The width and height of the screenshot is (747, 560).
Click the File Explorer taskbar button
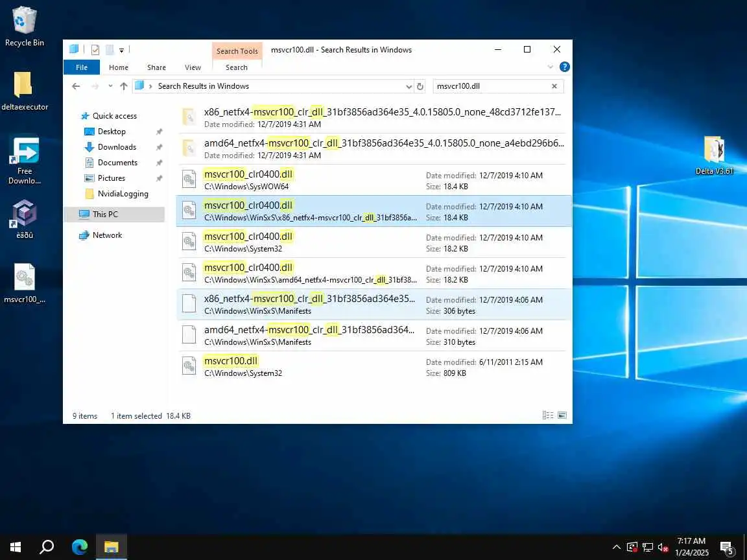click(112, 546)
